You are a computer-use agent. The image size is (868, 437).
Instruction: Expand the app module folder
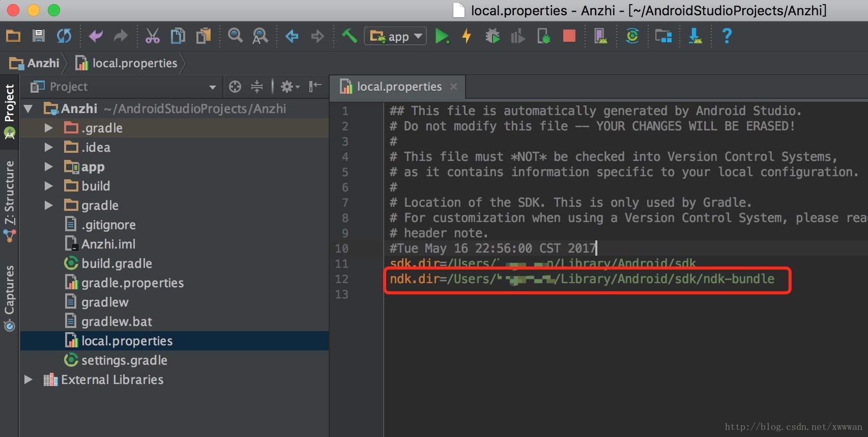(x=48, y=167)
